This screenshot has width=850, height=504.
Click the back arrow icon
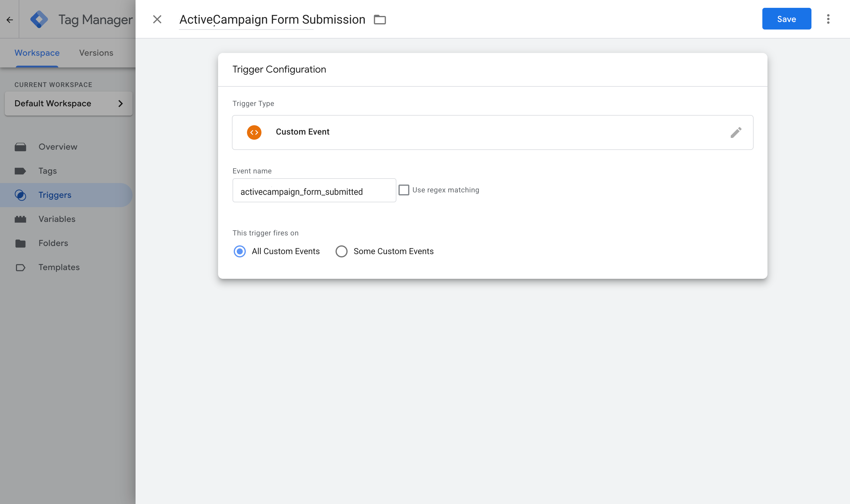click(10, 20)
